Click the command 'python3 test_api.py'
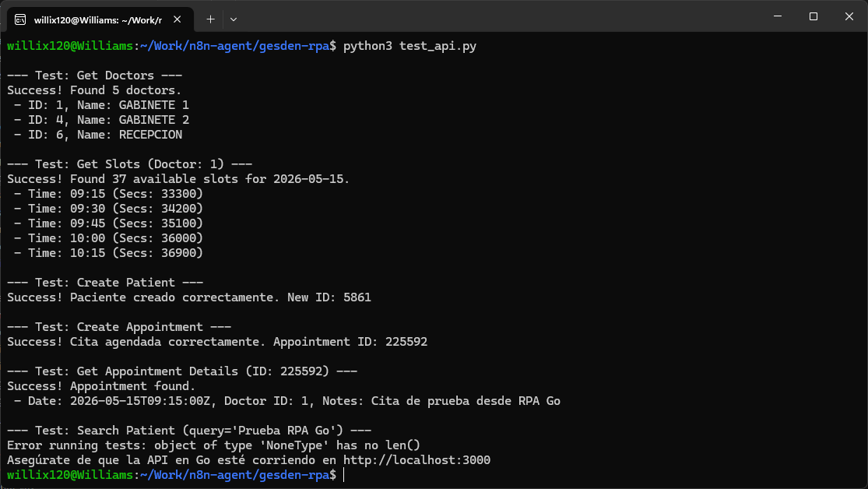Viewport: 868px width, 489px height. pyautogui.click(x=409, y=46)
